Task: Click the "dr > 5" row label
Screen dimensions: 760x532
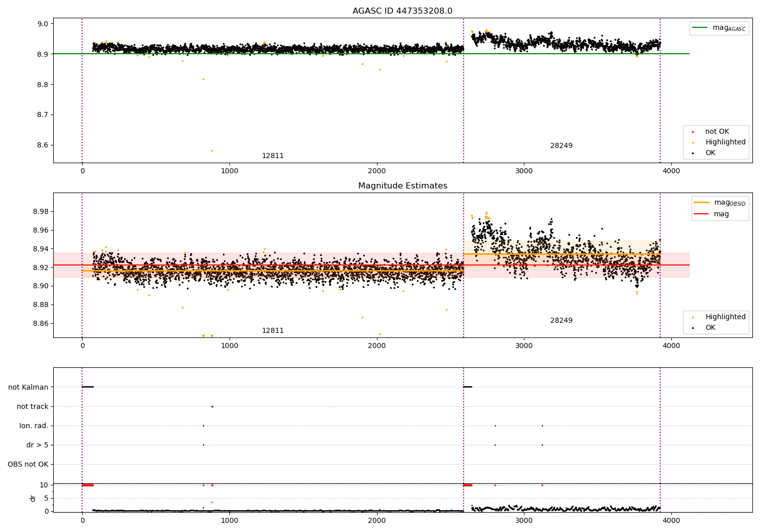Action: click(x=37, y=445)
